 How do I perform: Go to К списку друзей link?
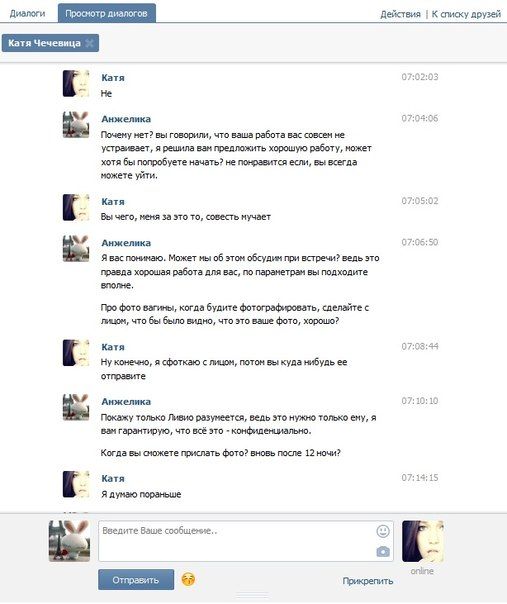[x=466, y=14]
